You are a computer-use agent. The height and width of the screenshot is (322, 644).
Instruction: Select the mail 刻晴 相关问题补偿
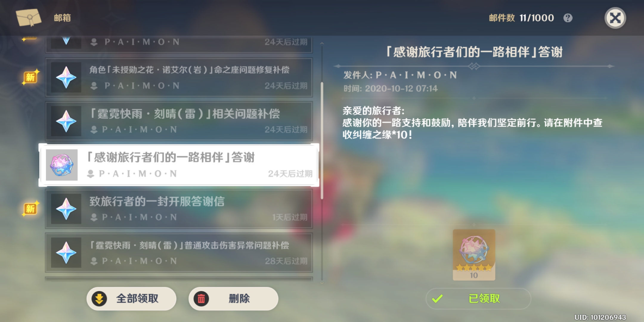pos(179,121)
